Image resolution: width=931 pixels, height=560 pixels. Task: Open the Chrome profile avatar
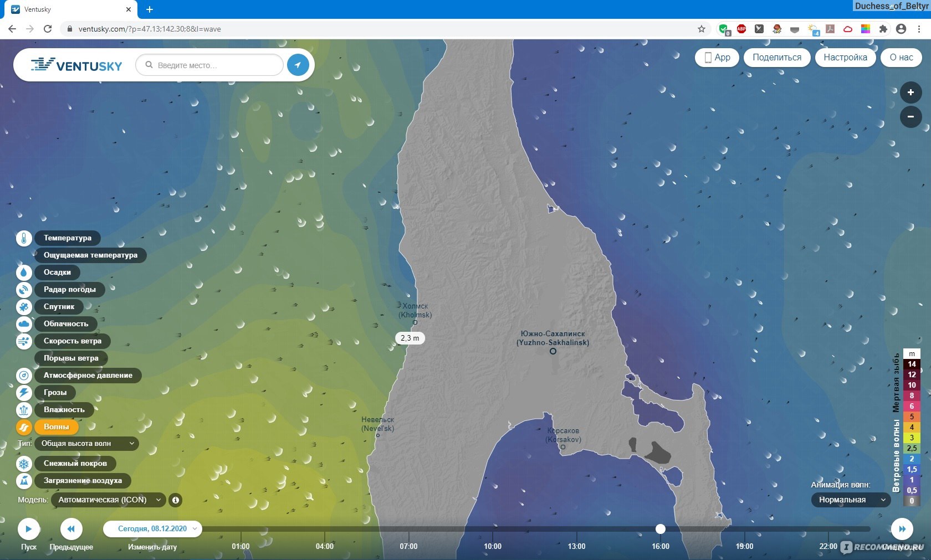[x=901, y=29]
